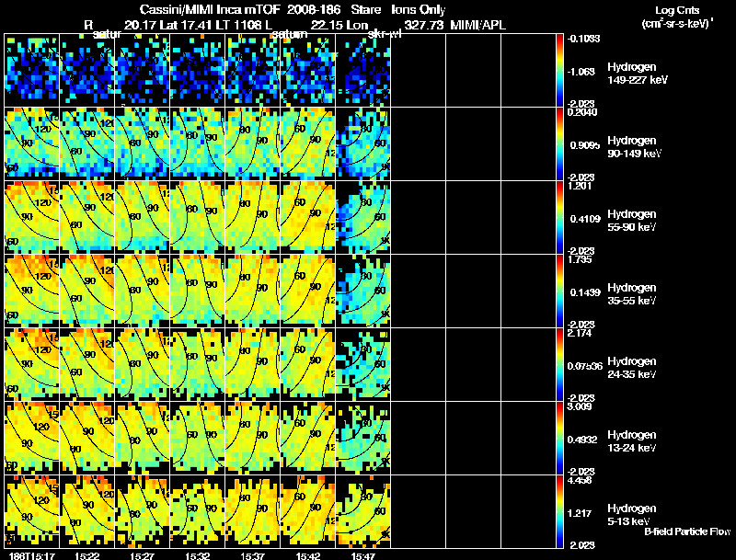
Task: Click the 'skr-wl' label above the grid
Action: point(385,34)
